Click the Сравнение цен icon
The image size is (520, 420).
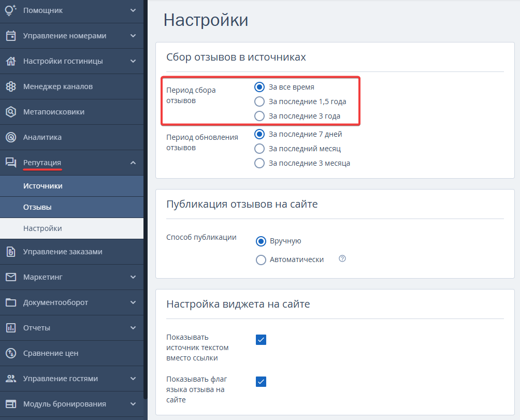pos(11,353)
